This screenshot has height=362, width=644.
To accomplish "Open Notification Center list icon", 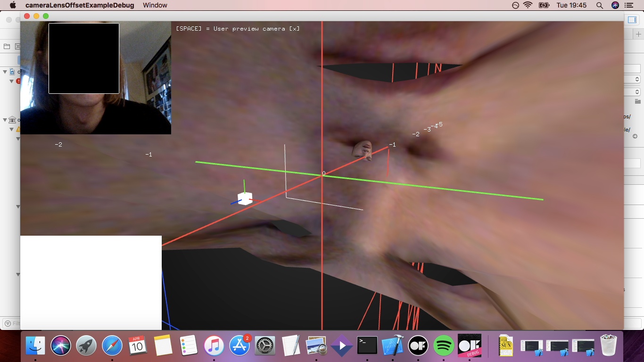I will click(629, 5).
